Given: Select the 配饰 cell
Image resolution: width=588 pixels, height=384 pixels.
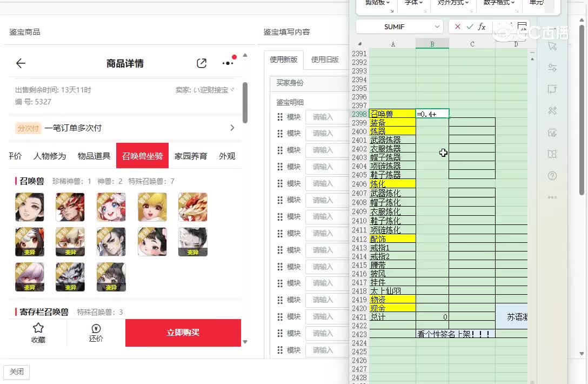Looking at the screenshot, I should (x=392, y=239).
